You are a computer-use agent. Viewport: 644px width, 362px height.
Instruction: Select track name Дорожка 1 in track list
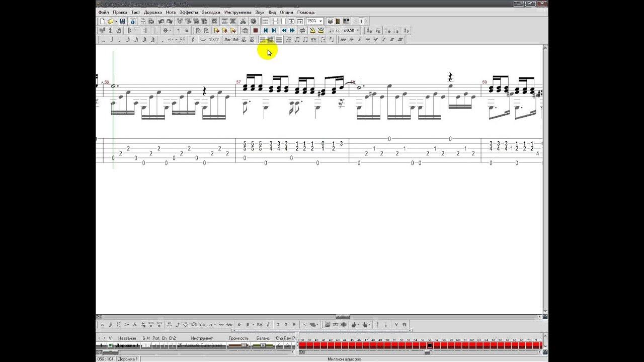(127, 345)
